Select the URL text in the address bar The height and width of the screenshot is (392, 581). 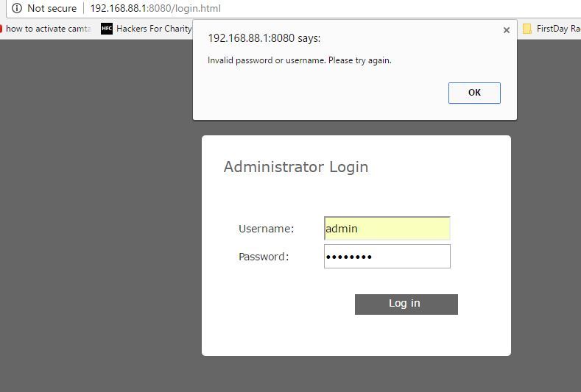pos(155,8)
